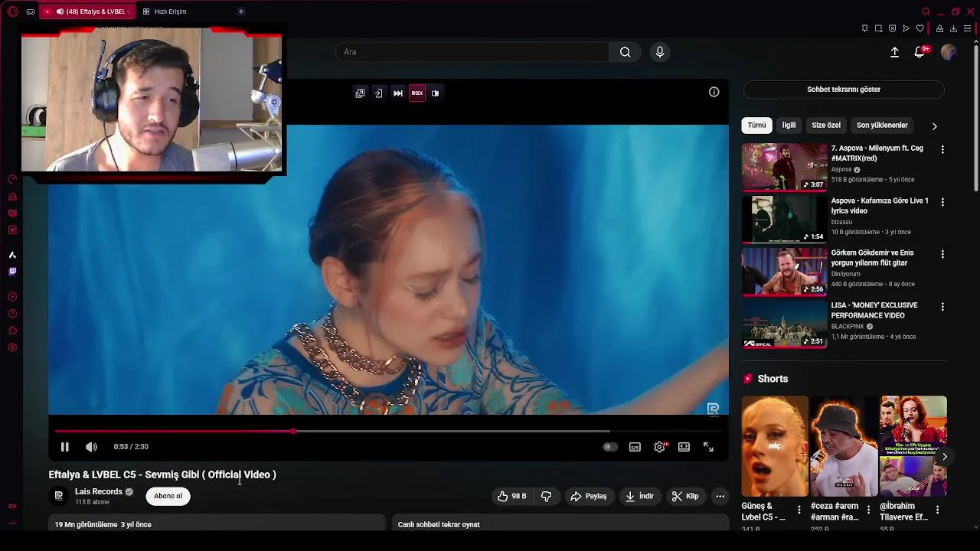Toggle the autoplay switch in player controls

[x=609, y=447]
